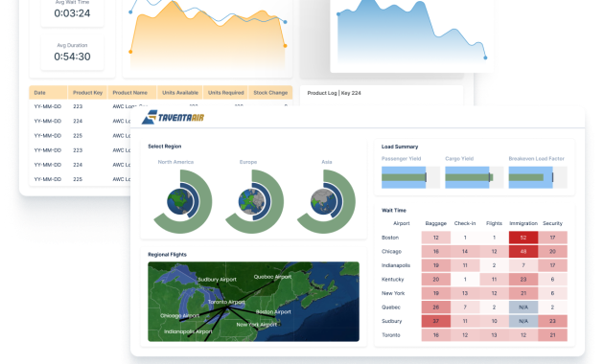Click Boston Airport map label
604x364 pixels.
pyautogui.click(x=273, y=312)
